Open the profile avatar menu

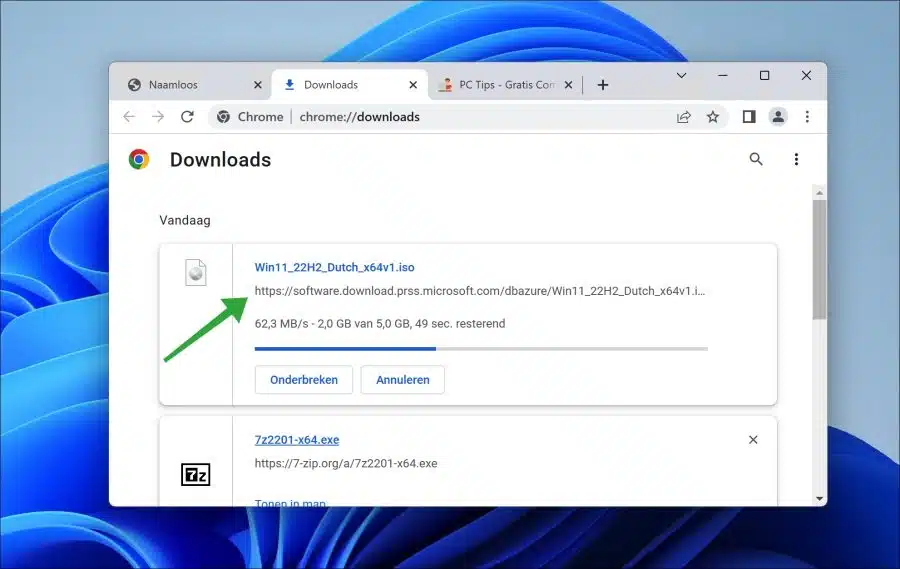778,117
